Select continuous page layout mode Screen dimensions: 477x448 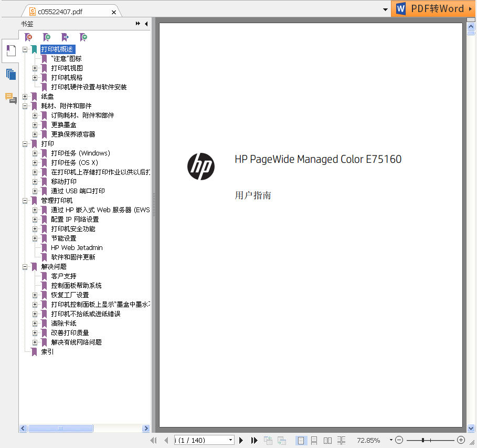pyautogui.click(x=314, y=440)
